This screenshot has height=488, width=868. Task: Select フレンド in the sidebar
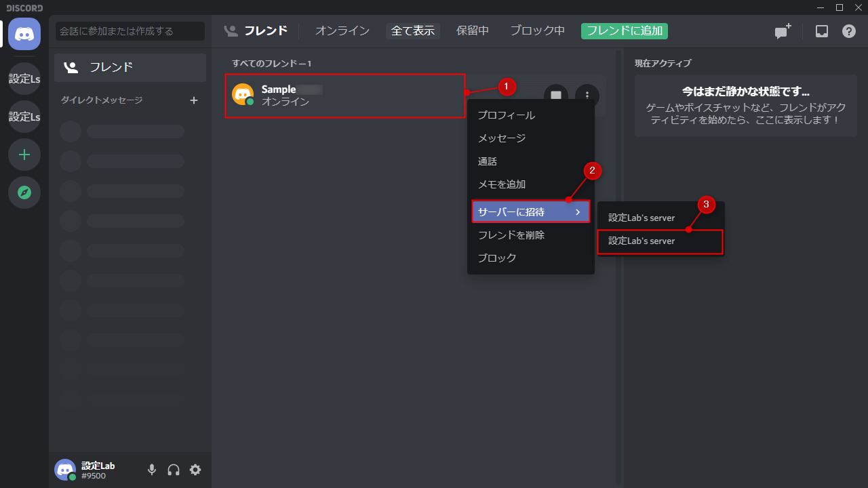130,67
